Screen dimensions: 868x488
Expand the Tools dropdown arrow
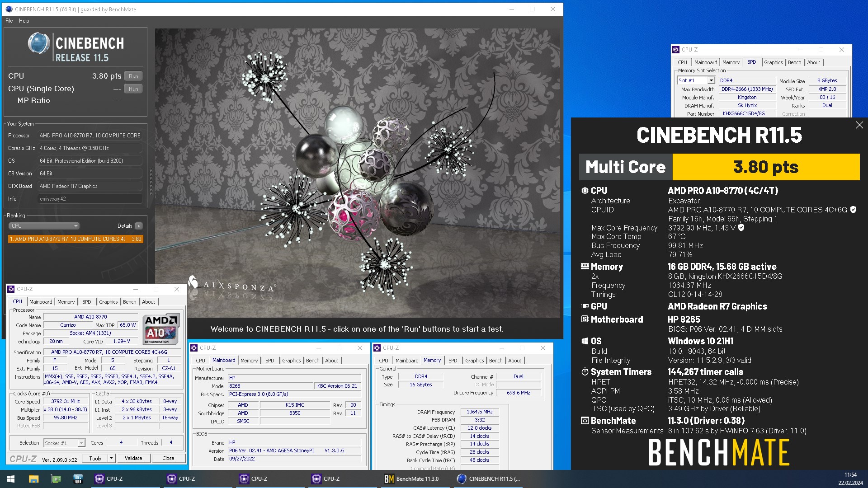tap(111, 458)
